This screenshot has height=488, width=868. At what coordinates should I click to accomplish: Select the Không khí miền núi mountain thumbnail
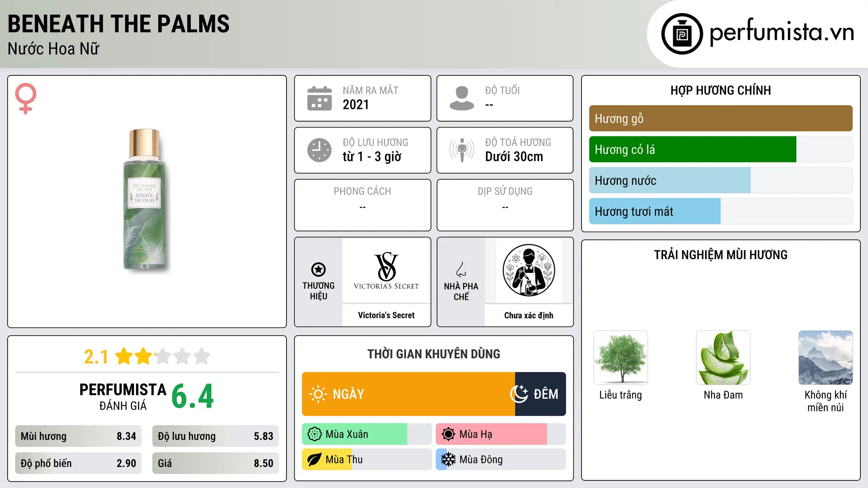(826, 358)
